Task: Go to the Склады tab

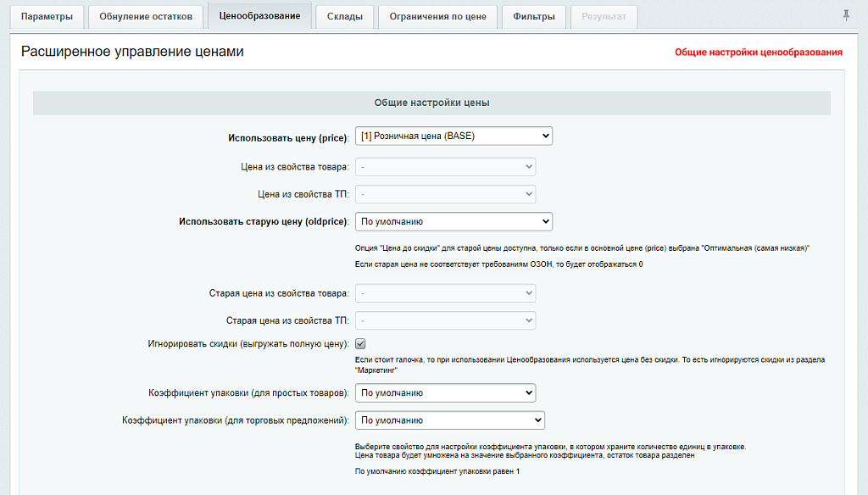Action: (x=345, y=17)
